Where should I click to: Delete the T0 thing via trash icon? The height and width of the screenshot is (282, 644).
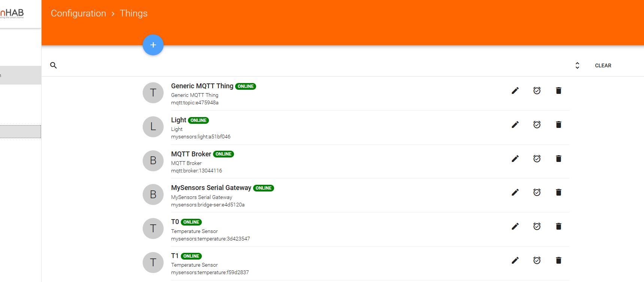point(559,226)
